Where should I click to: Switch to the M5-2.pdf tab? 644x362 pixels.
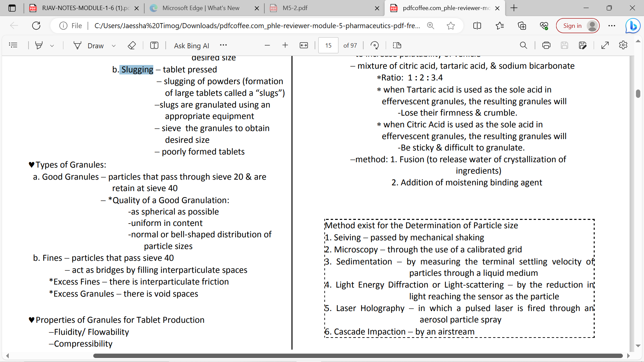tap(295, 8)
